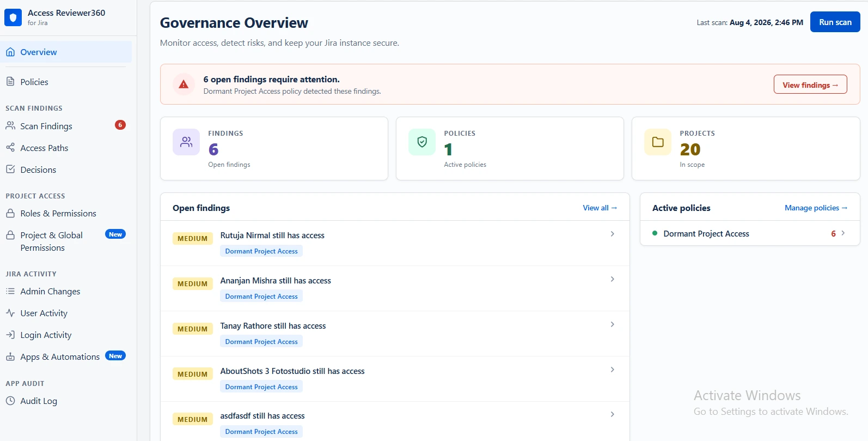Click the red 6 count on Dormant Project Access
This screenshot has height=441, width=868.
click(833, 233)
